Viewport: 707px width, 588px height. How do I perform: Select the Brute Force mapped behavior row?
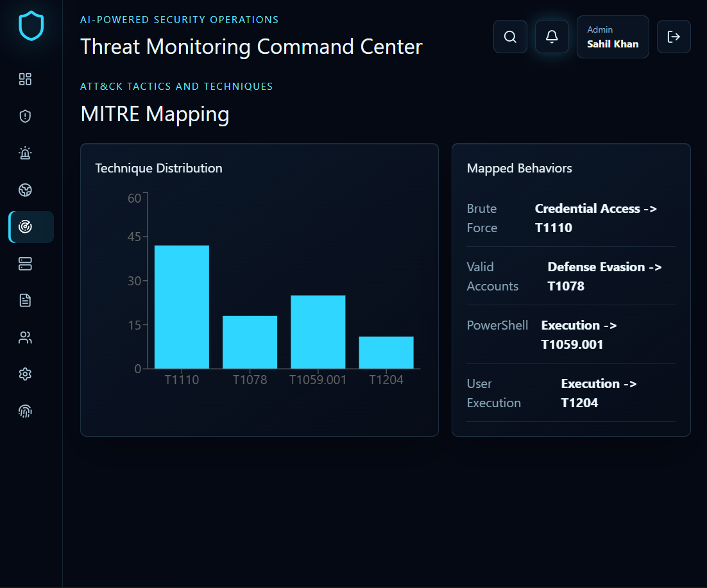[x=571, y=218]
